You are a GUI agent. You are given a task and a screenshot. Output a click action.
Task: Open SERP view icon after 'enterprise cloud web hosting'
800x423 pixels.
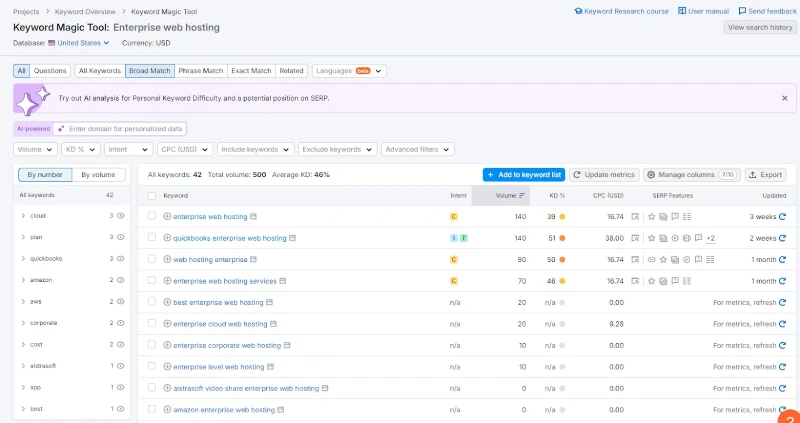tap(273, 324)
